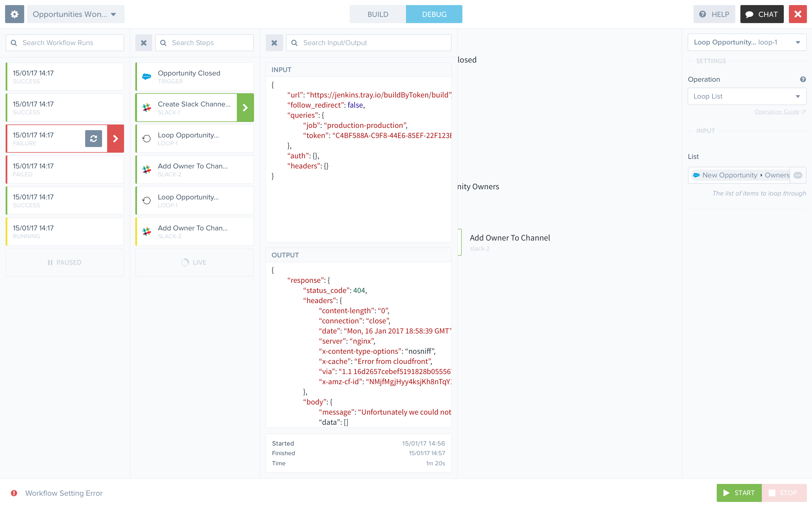Click green arrow on Create Slack Channel step
Image resolution: width=812 pixels, height=507 pixels.
click(245, 108)
